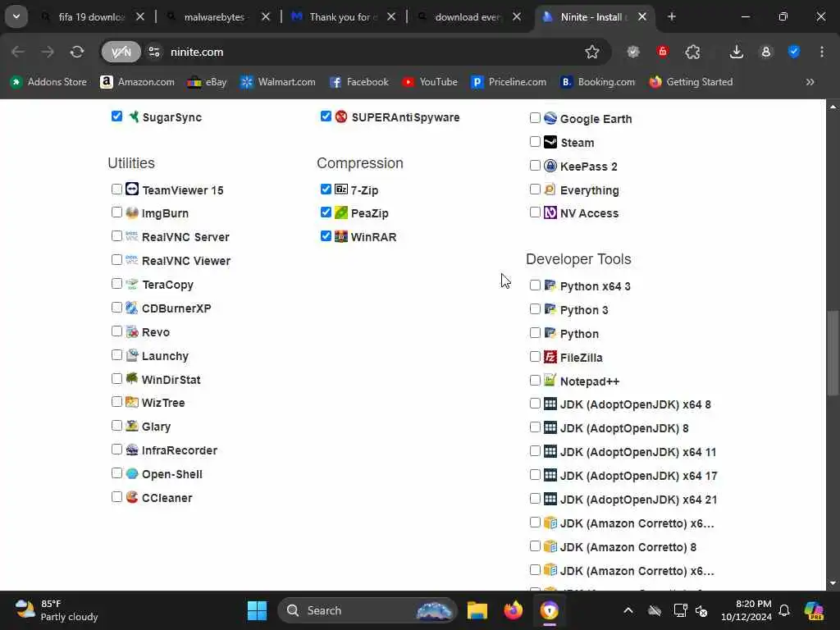The width and height of the screenshot is (840, 630).
Task: Open the browser downloads icon
Action: point(737,52)
